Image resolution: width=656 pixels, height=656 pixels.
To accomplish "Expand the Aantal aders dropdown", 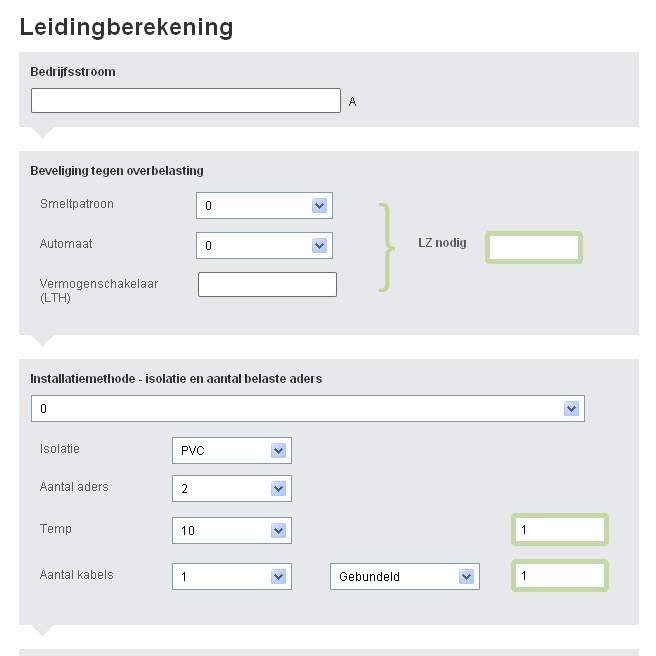I will pyautogui.click(x=231, y=489).
